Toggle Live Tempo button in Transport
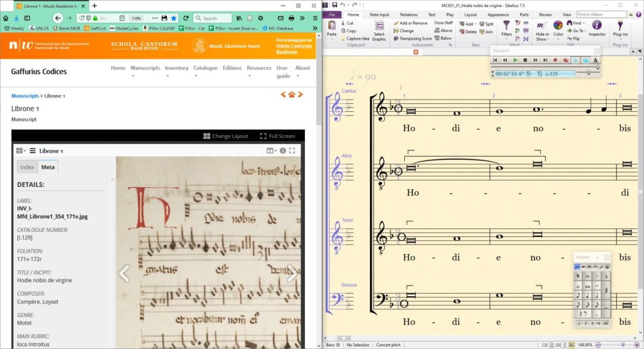This screenshot has width=644, height=349. coord(586,60)
